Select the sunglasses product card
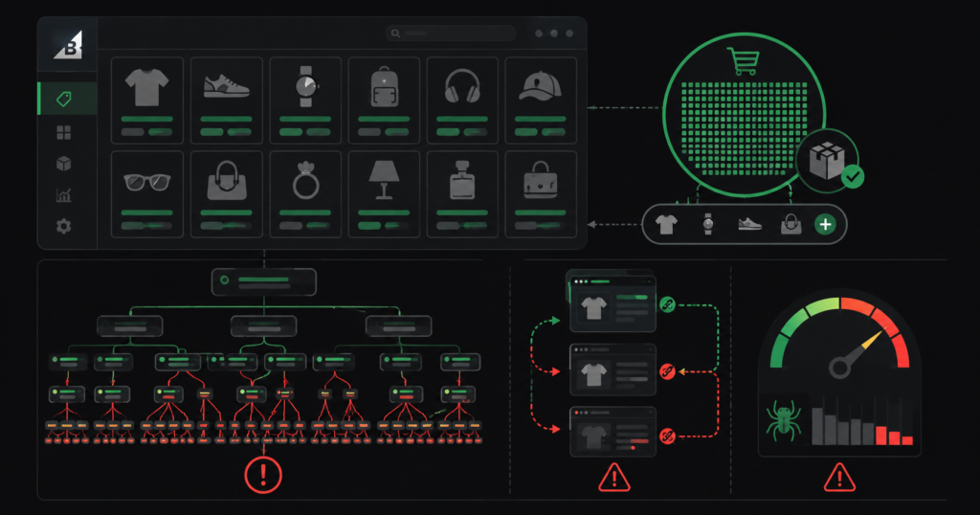Screen dimensions: 980x515 tap(147, 193)
